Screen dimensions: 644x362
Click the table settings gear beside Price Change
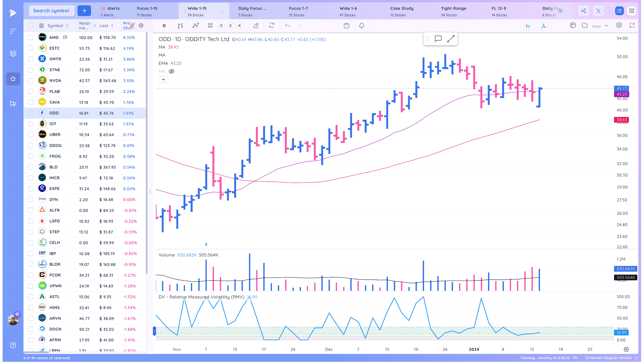tap(141, 25)
